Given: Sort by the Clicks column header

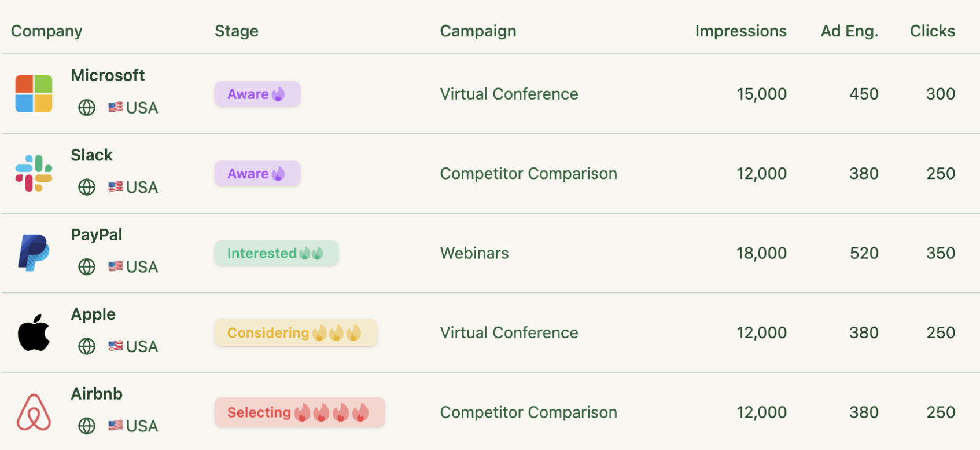Looking at the screenshot, I should pyautogui.click(x=932, y=31).
